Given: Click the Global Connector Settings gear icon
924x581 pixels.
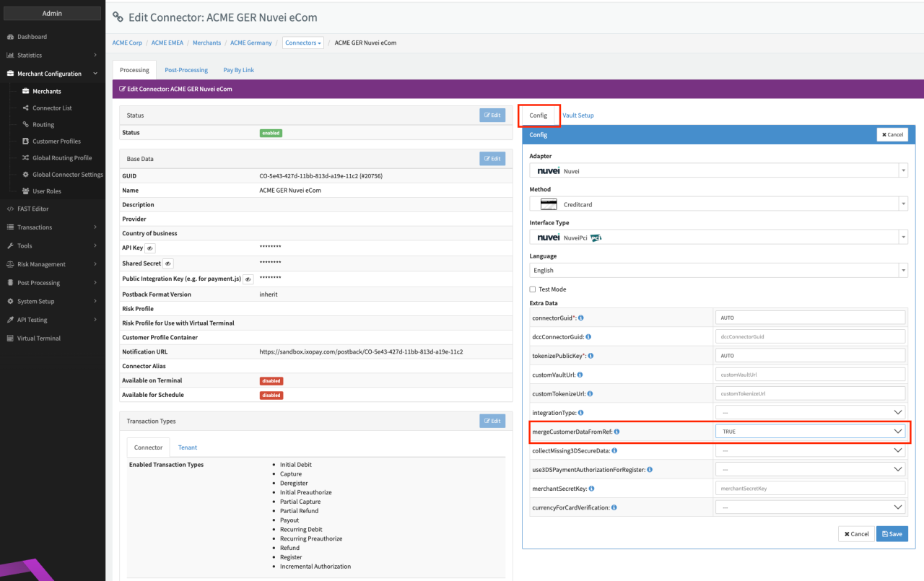Looking at the screenshot, I should (x=25, y=175).
